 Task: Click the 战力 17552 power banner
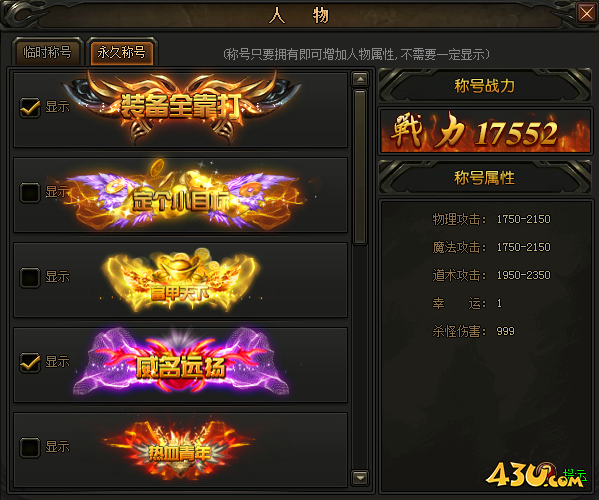pyautogui.click(x=485, y=131)
